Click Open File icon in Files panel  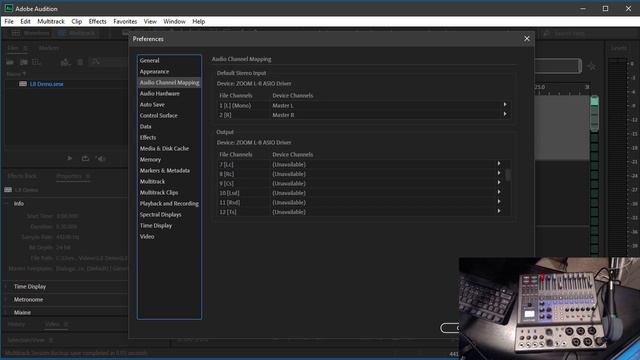pyautogui.click(x=10, y=62)
